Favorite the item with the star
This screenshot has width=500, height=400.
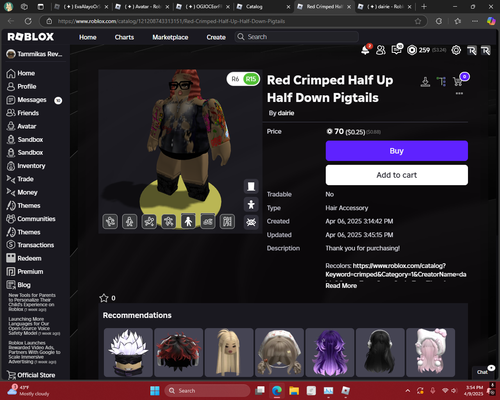point(104,298)
